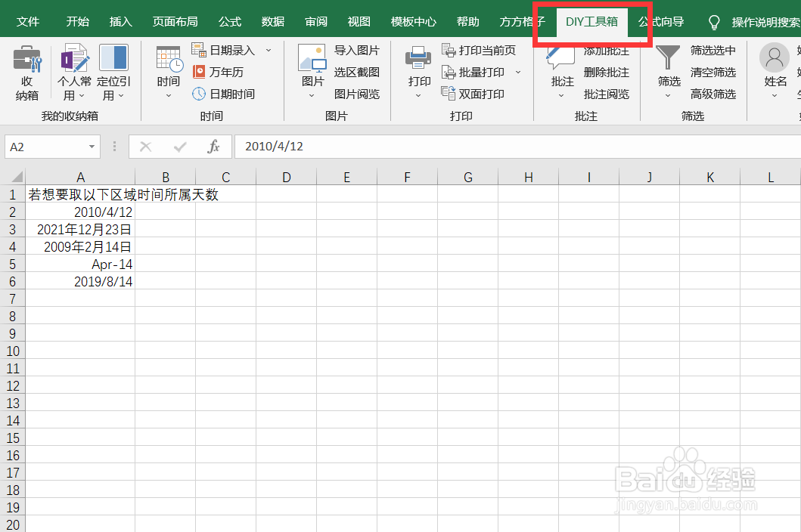Click 删除批注 button
Viewport: 801px width, 532px height.
coord(607,72)
